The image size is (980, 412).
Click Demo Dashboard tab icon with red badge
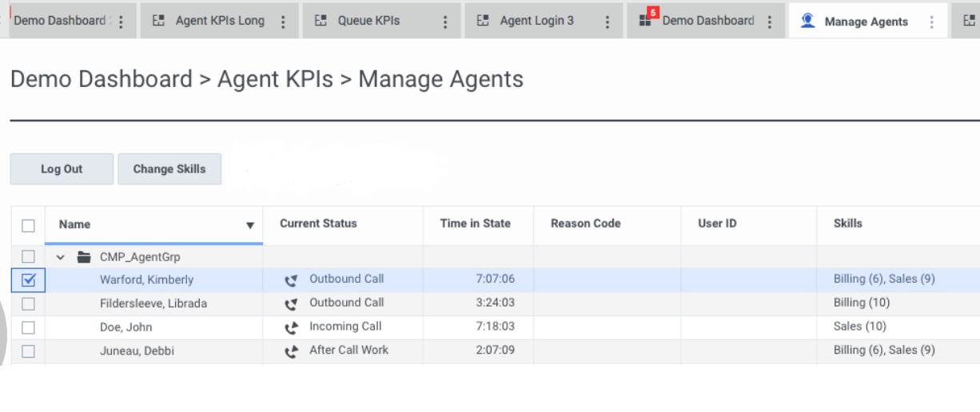click(x=647, y=19)
